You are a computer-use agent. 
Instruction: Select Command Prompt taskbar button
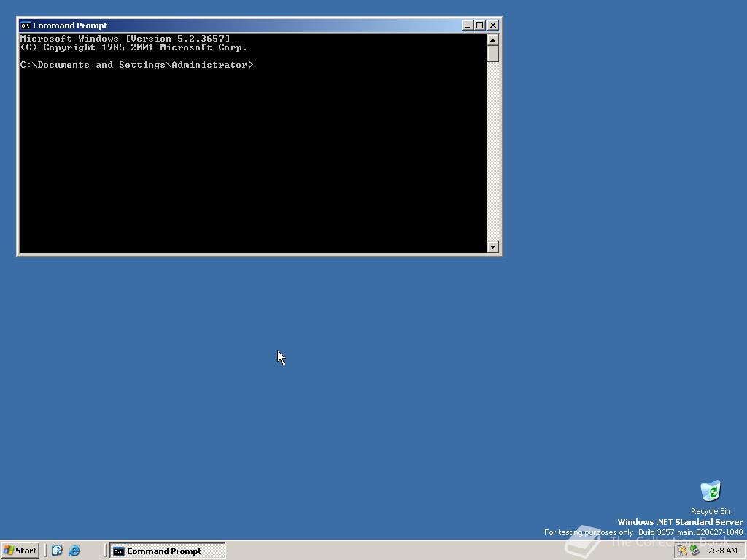168,551
